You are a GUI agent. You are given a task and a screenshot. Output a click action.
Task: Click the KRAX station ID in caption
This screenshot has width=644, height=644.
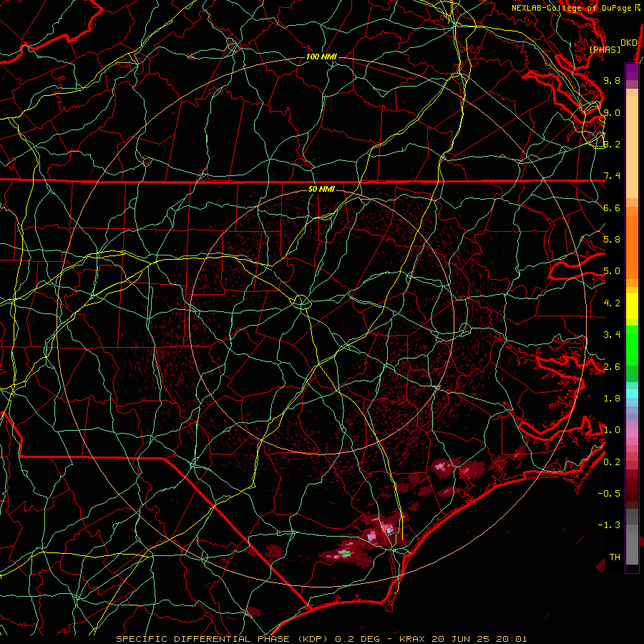[413, 639]
